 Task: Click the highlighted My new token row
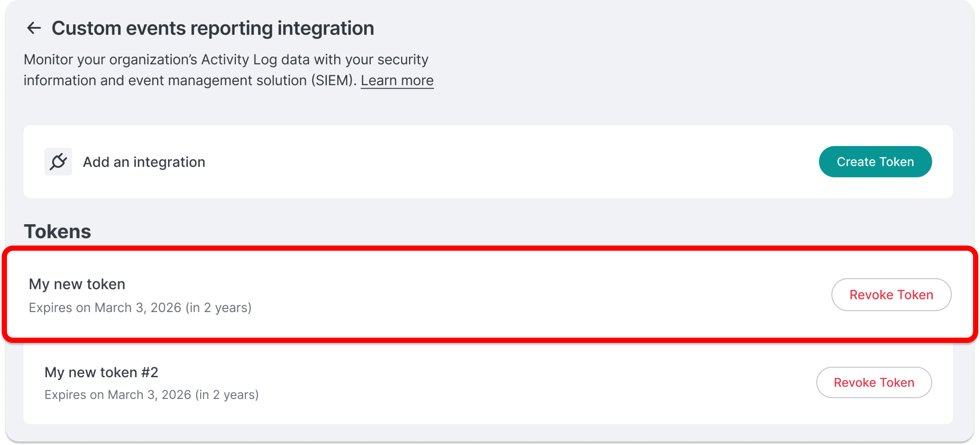490,295
